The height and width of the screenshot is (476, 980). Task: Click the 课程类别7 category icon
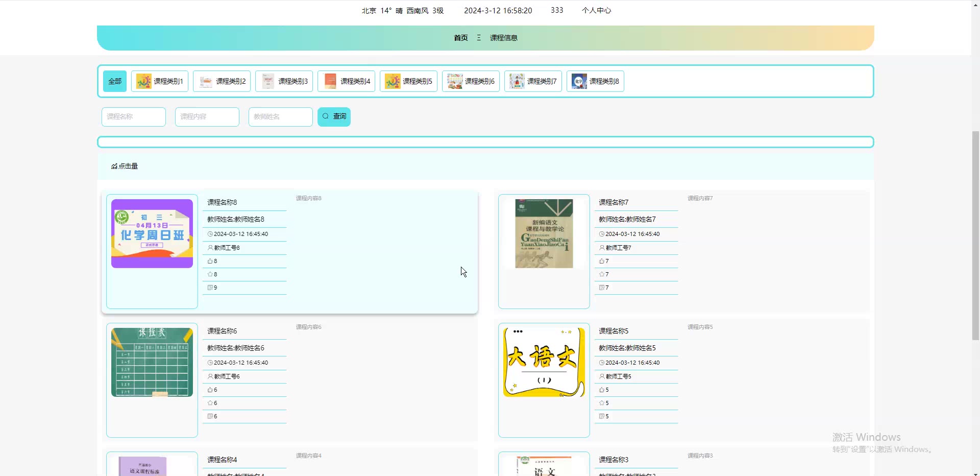tap(518, 81)
